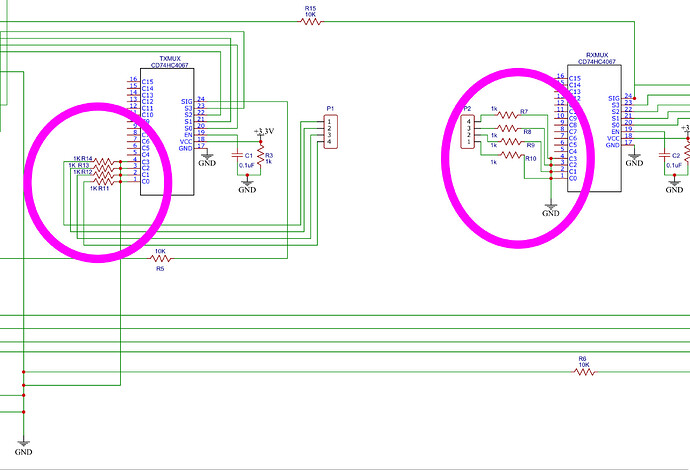This screenshot has height=470, width=690.
Task: Select resistor R6 10K
Action: (584, 372)
